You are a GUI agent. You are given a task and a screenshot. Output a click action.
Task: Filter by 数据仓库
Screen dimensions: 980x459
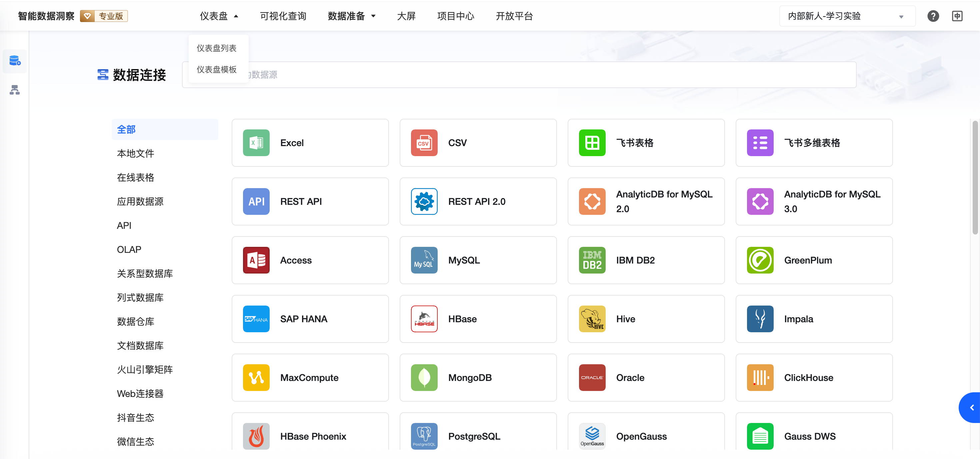(135, 321)
